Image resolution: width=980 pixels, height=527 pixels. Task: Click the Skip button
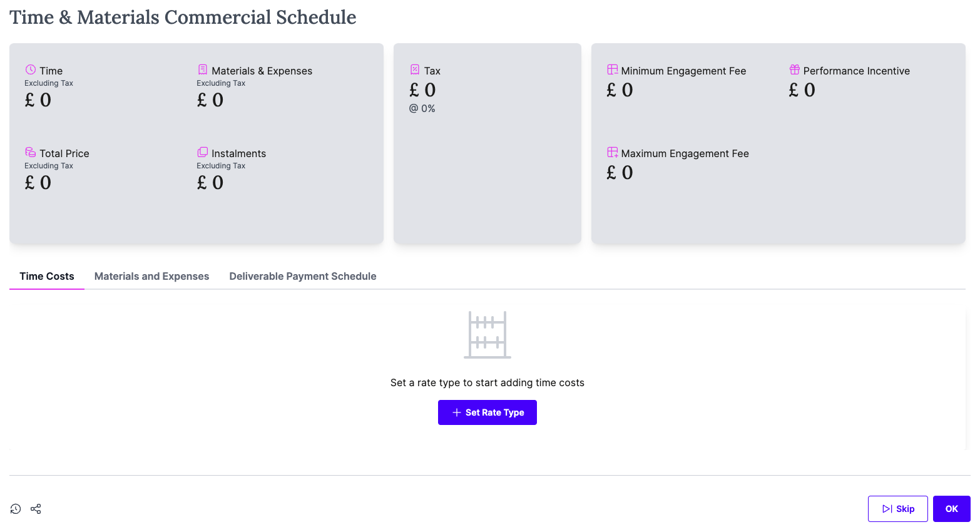(x=898, y=509)
